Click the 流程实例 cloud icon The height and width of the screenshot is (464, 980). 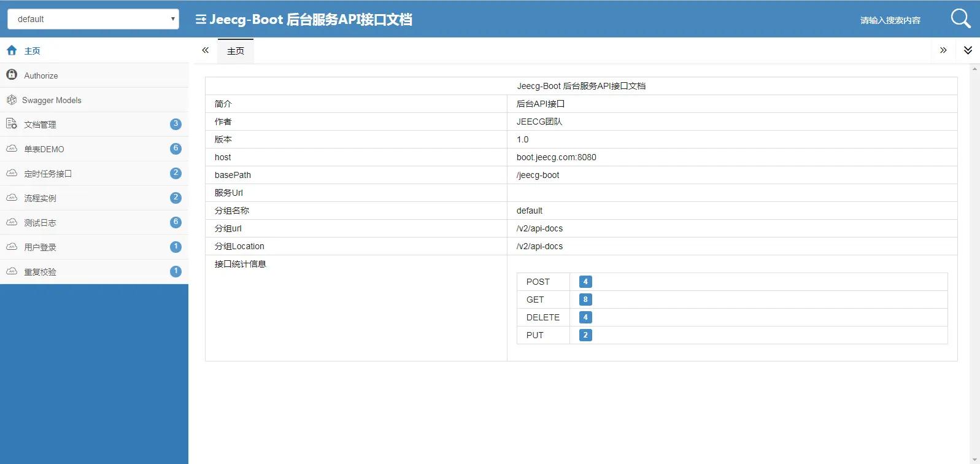pyautogui.click(x=12, y=198)
